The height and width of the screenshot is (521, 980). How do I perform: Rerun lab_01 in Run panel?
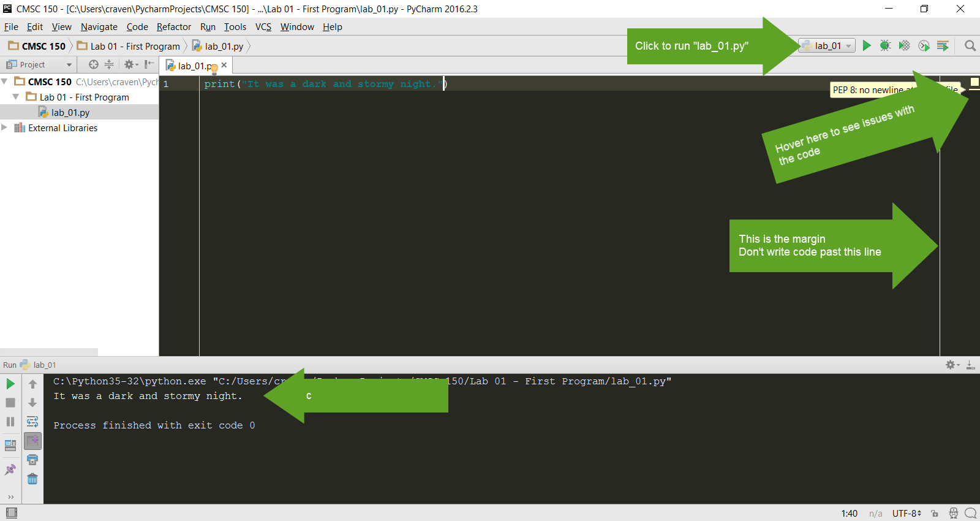coord(10,384)
